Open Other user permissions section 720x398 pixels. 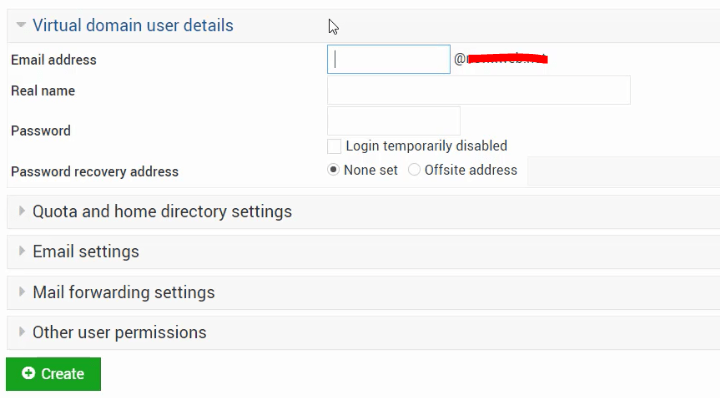(119, 332)
